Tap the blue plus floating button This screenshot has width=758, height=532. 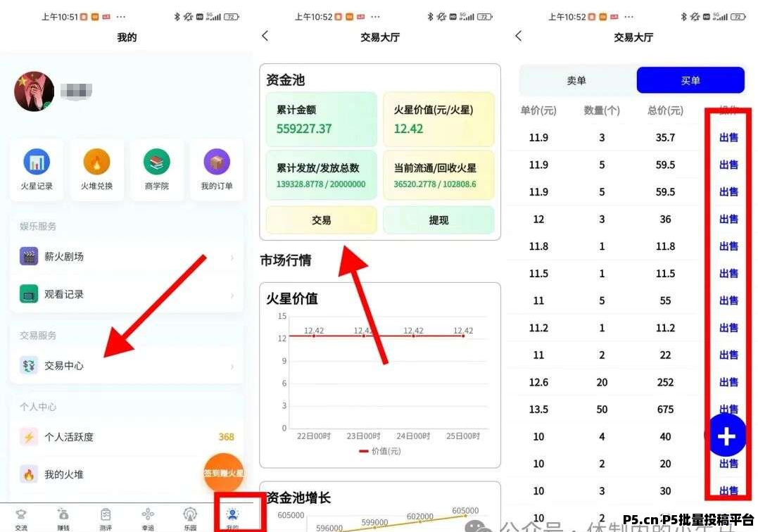tap(726, 437)
